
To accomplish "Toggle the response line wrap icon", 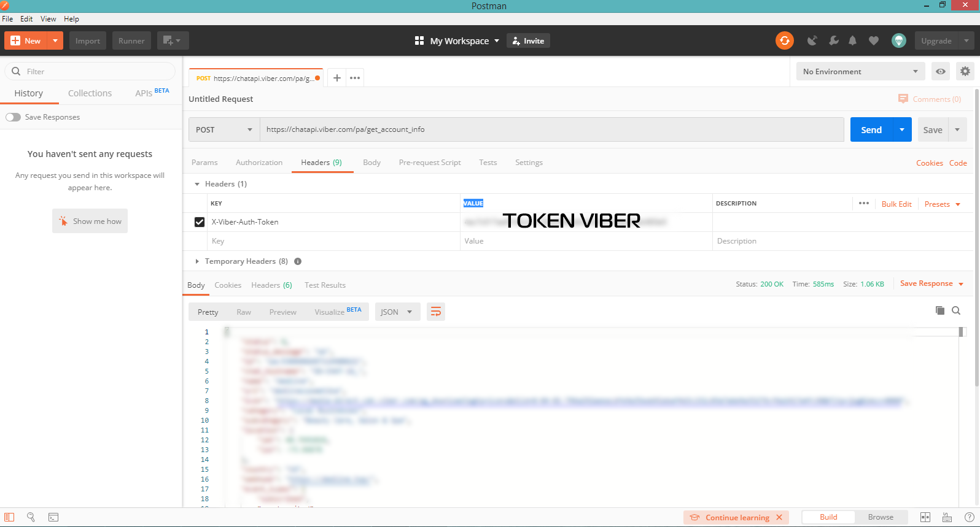I will click(436, 312).
